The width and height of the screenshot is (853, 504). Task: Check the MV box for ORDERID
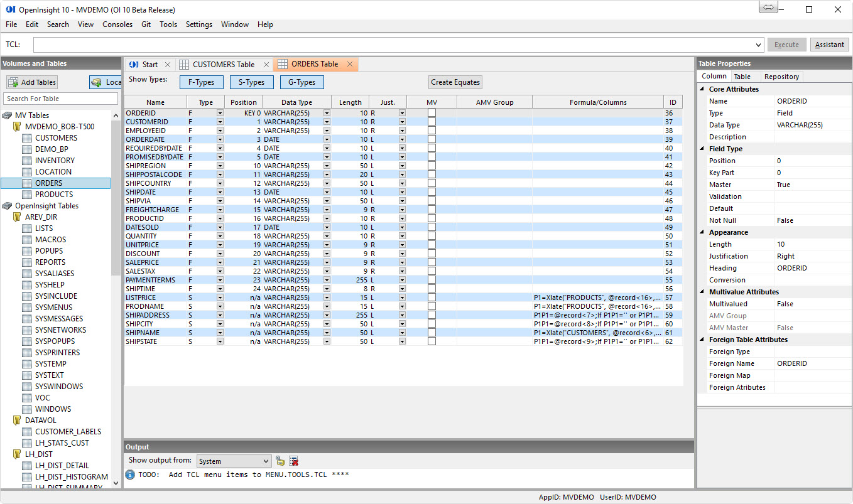pos(432,113)
